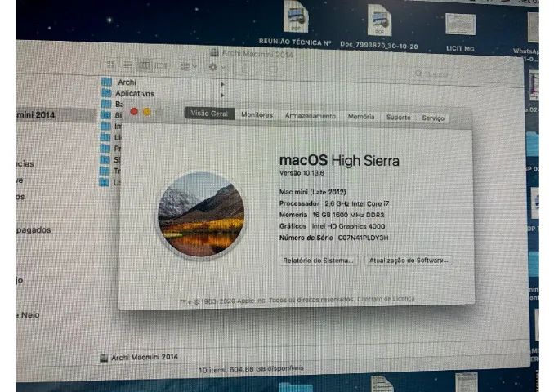
Task: Expand the Aplicativos folder arrow
Action: (222, 96)
